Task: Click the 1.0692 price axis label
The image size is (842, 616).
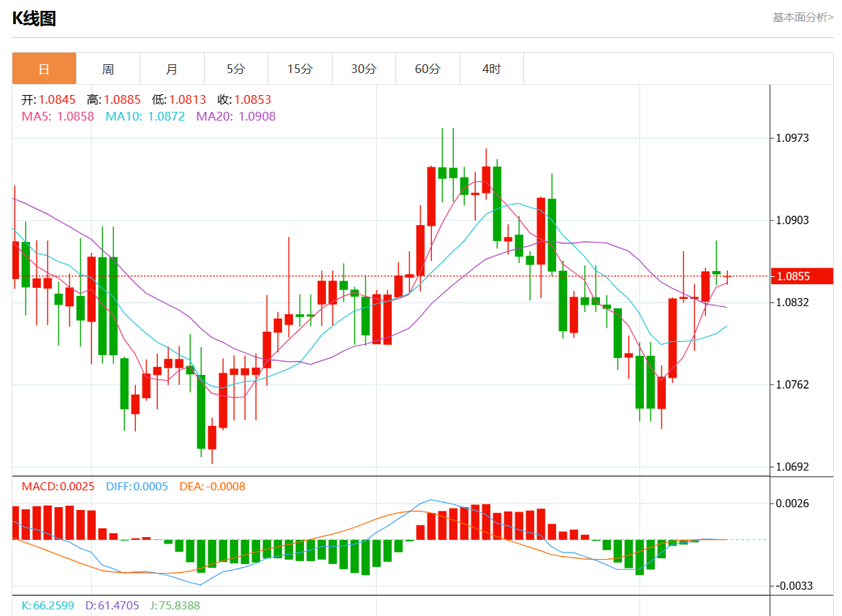Action: tap(792, 467)
